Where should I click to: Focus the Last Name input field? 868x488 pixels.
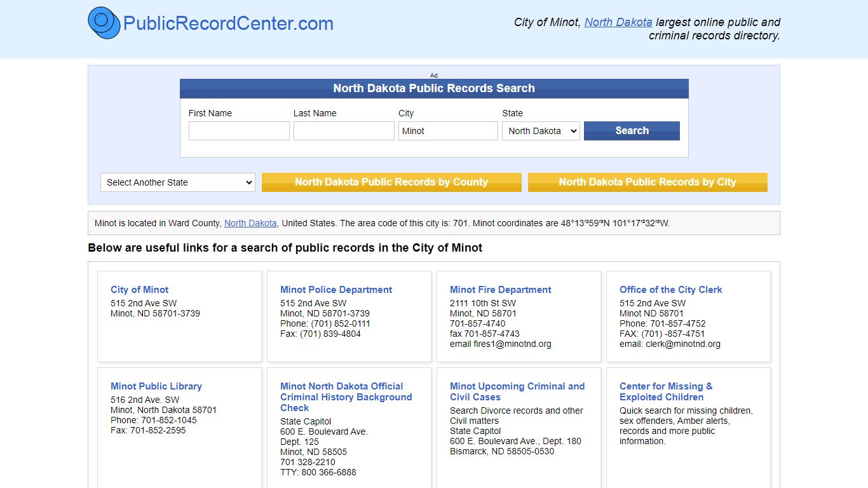pos(344,131)
